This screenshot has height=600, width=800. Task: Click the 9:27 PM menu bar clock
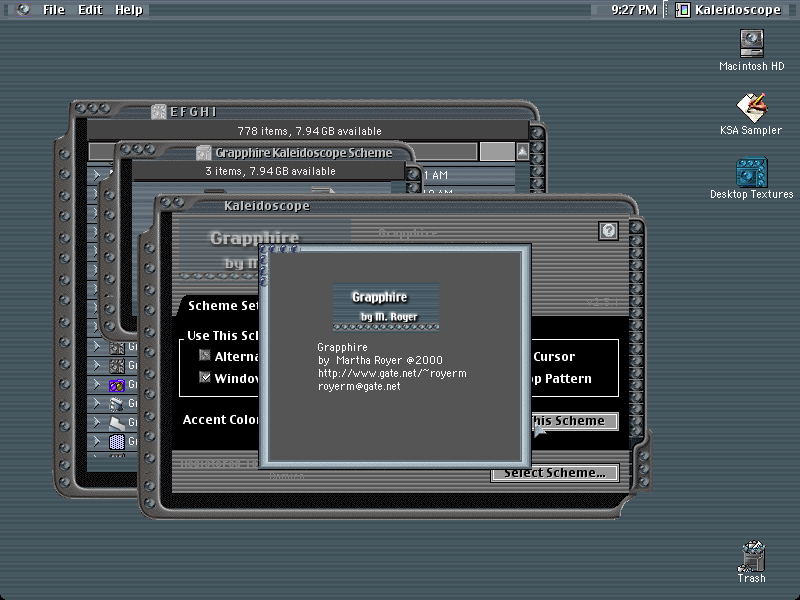[634, 10]
